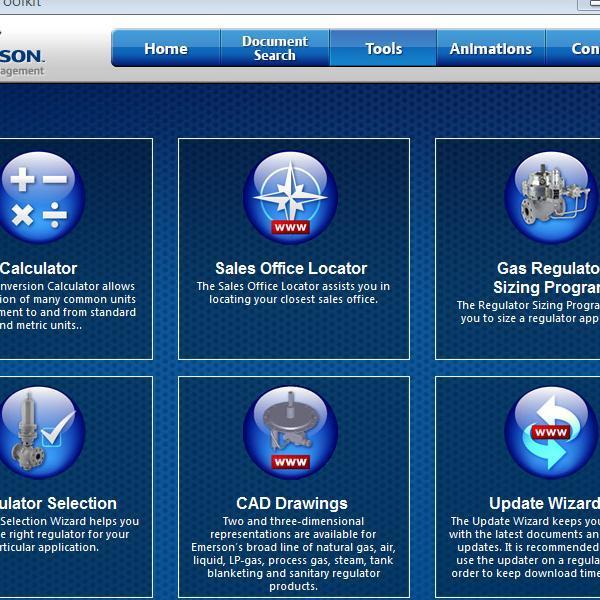Click the Update Wizard title
This screenshot has width=600, height=600.
(x=545, y=503)
